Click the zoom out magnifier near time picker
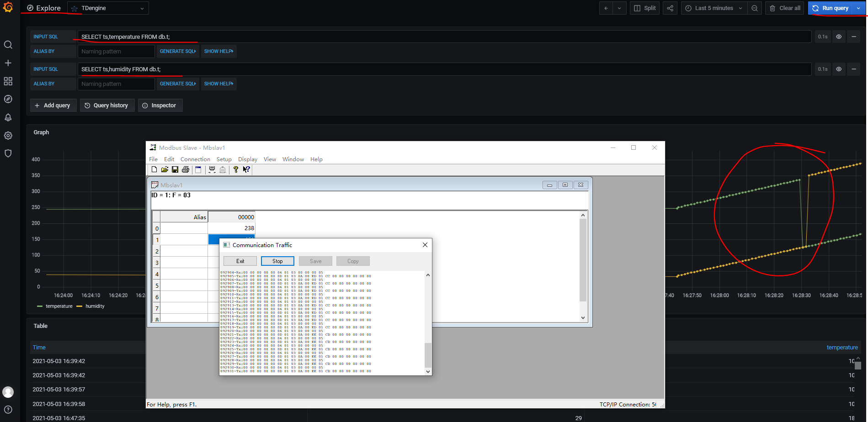The image size is (868, 422). (x=755, y=8)
